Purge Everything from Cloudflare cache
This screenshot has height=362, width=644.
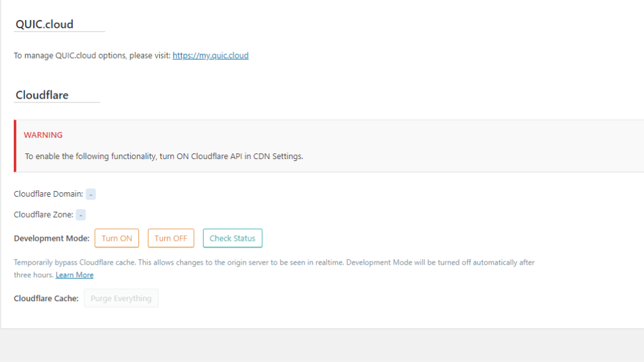(x=121, y=299)
